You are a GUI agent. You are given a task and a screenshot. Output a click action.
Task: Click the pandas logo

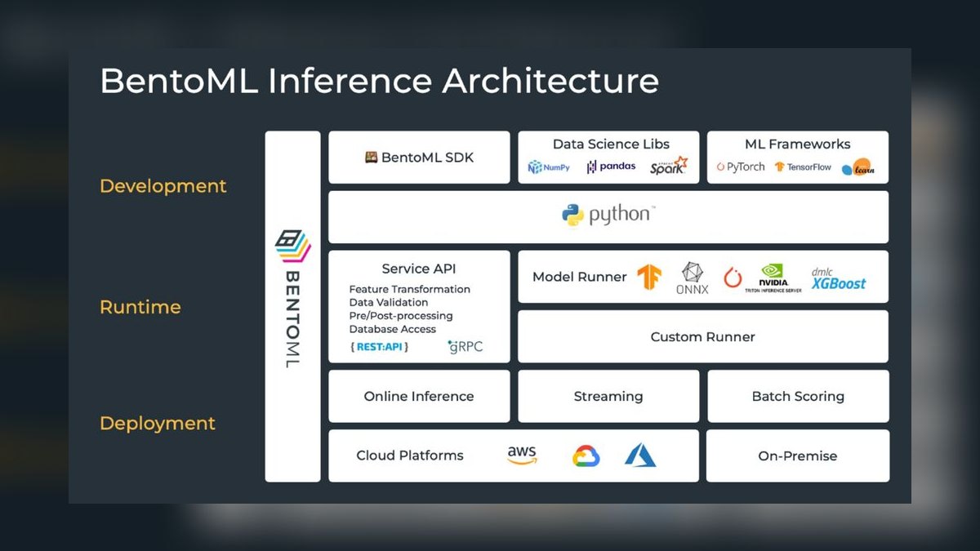(611, 167)
